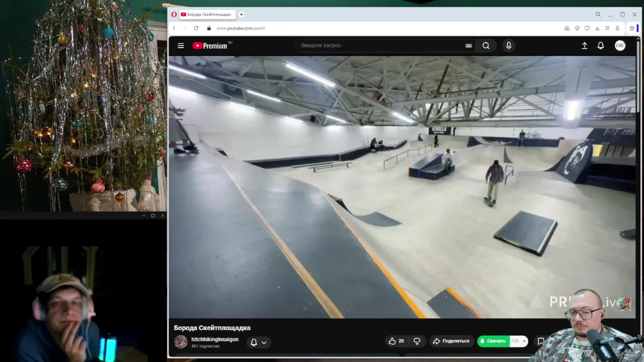
Task: Open the YouTube account avatar menu
Action: [620, 45]
